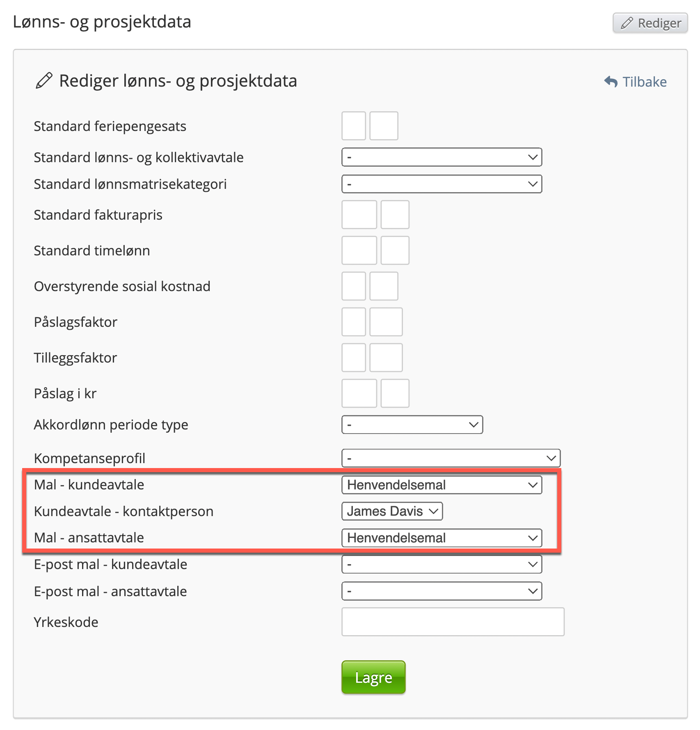Click the Yrkeskode text field
Viewport: 700px width, 730px height.
click(x=453, y=622)
